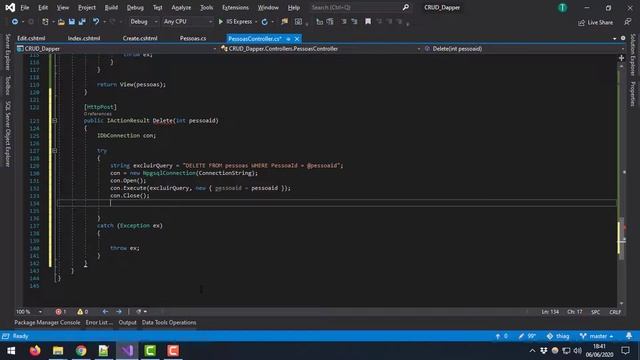640x360 pixels.
Task: Click the user account avatar icon
Action: click(562, 8)
